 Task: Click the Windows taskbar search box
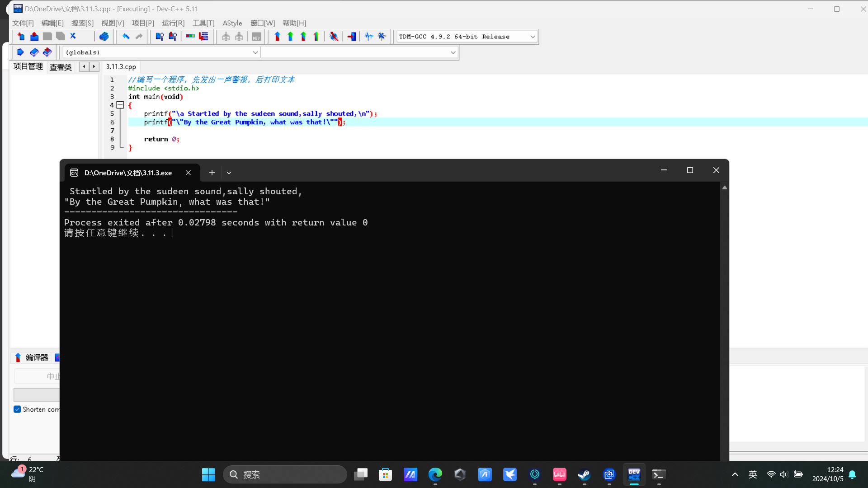click(285, 474)
